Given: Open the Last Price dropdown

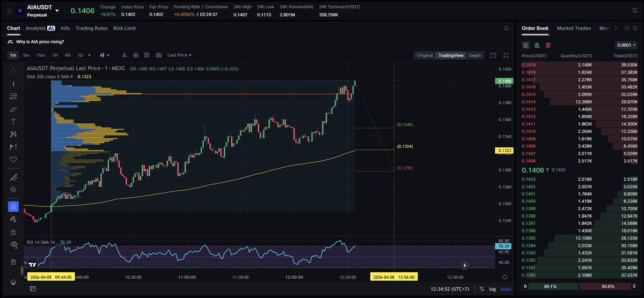Looking at the screenshot, I should click(x=179, y=55).
